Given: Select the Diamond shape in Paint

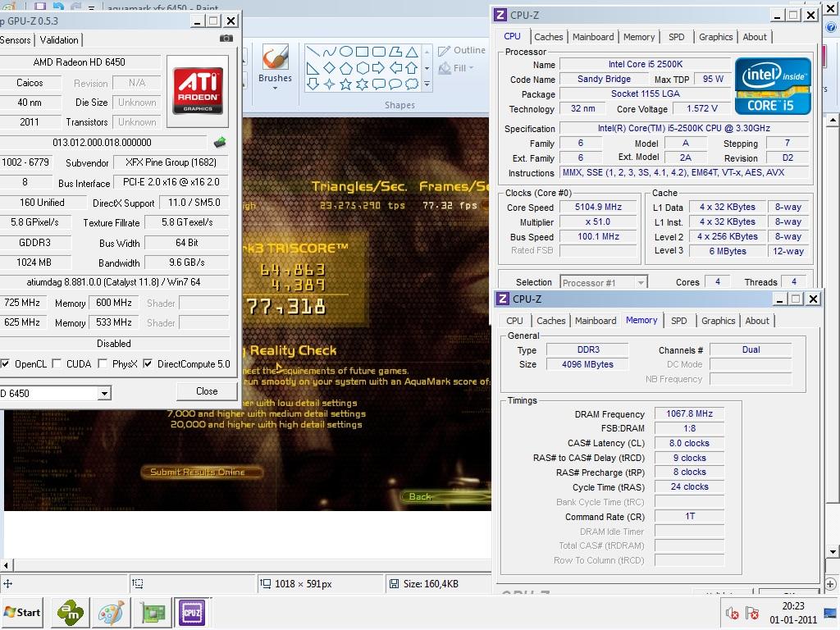Looking at the screenshot, I should click(x=330, y=68).
